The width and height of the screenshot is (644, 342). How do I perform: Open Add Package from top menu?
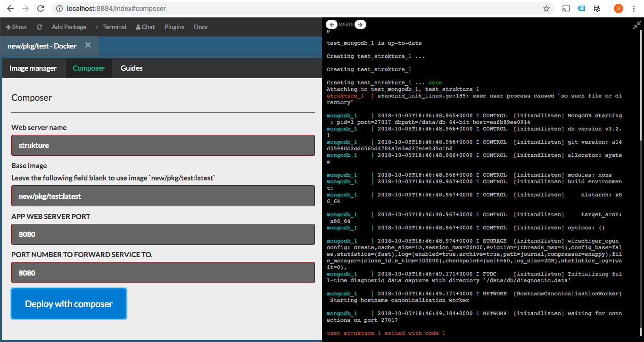tap(69, 27)
